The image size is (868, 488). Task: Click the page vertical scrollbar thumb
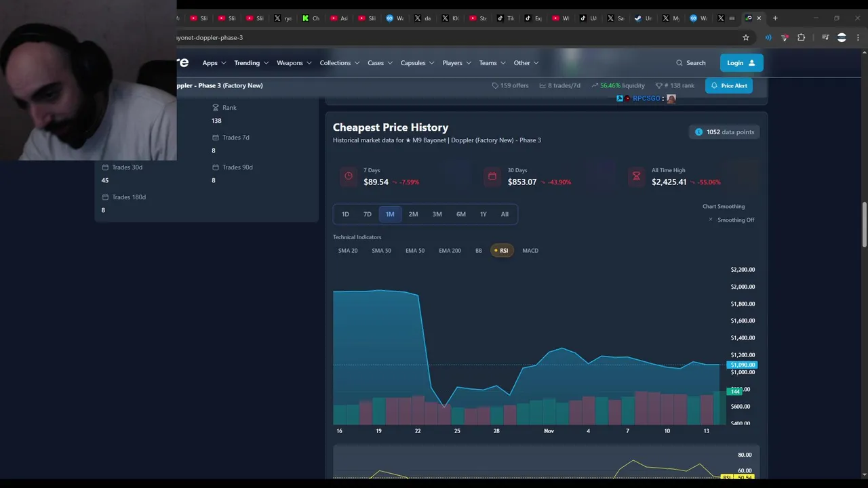pyautogui.click(x=863, y=224)
